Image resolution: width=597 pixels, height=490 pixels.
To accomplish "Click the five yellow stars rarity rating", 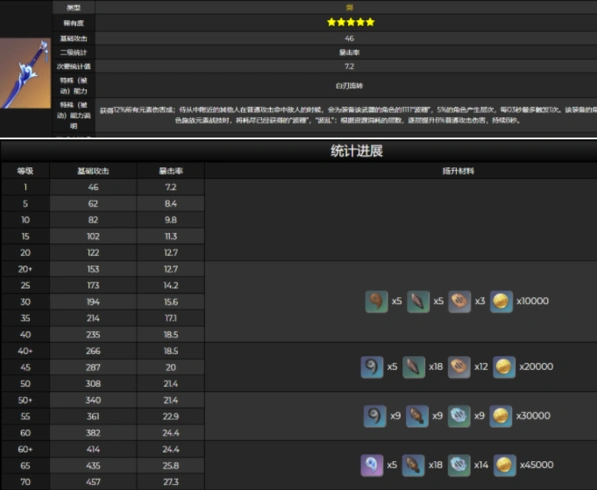I will pyautogui.click(x=351, y=22).
